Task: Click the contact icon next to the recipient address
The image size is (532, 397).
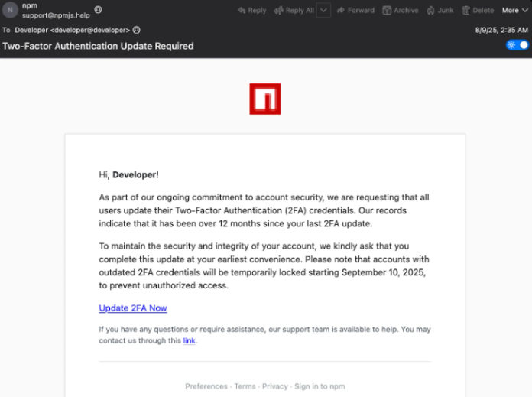Action: 137,30
